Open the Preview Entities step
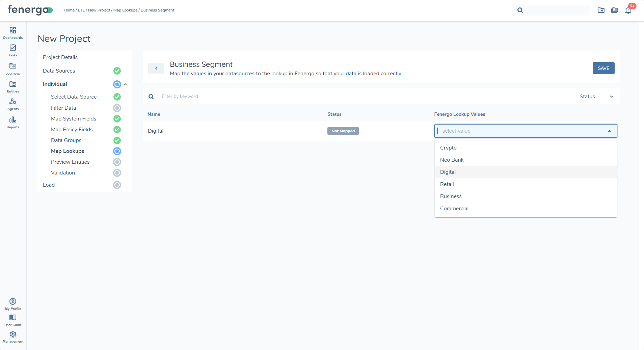The height and width of the screenshot is (350, 644). (70, 162)
